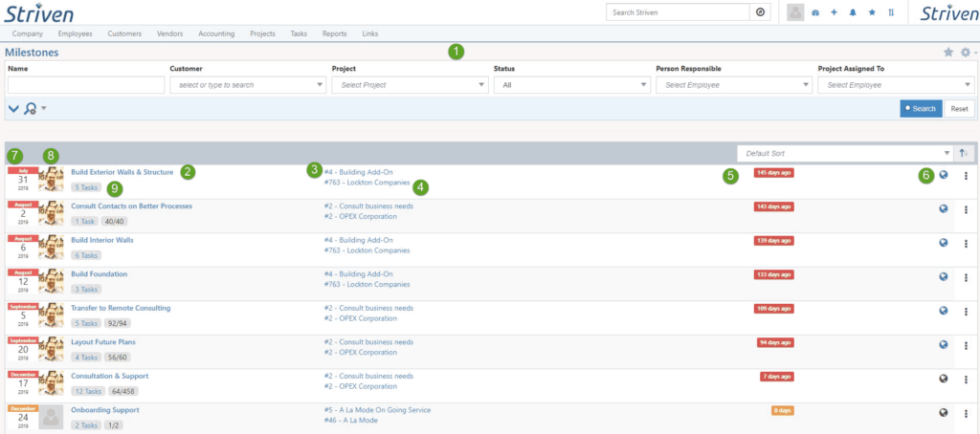Open the Projects menu
980x434 pixels.
pyautogui.click(x=262, y=33)
